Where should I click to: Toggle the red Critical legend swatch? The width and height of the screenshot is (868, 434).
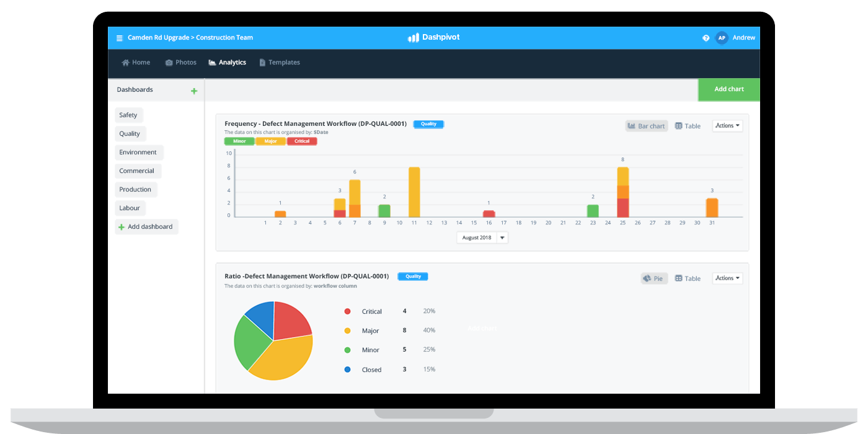point(302,141)
